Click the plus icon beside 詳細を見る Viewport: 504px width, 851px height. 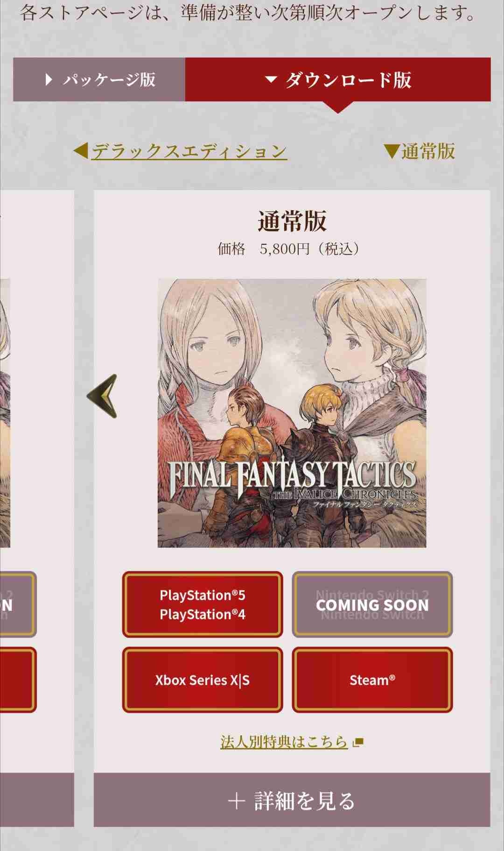[237, 801]
